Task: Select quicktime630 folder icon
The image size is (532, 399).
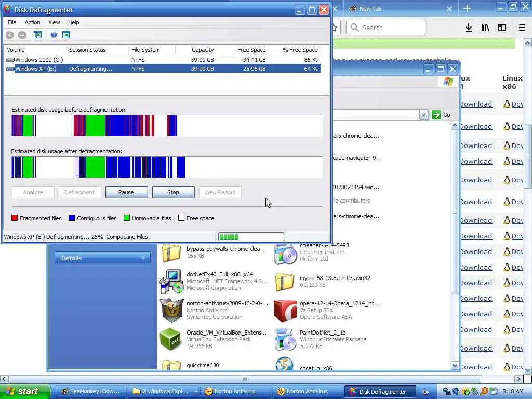Action: click(x=171, y=365)
